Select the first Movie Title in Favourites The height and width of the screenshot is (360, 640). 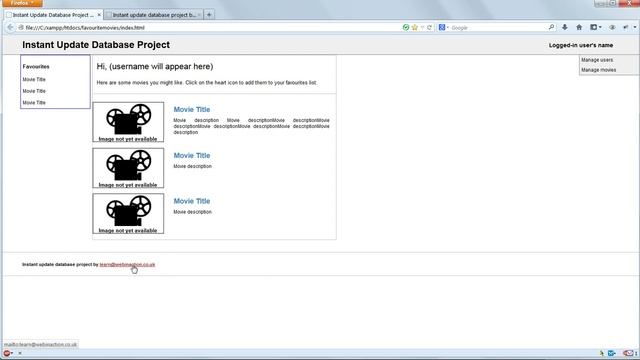tap(34, 80)
